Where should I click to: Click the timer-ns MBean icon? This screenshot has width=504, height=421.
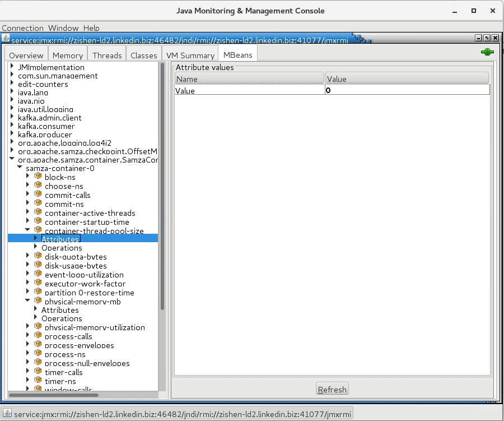38,380
